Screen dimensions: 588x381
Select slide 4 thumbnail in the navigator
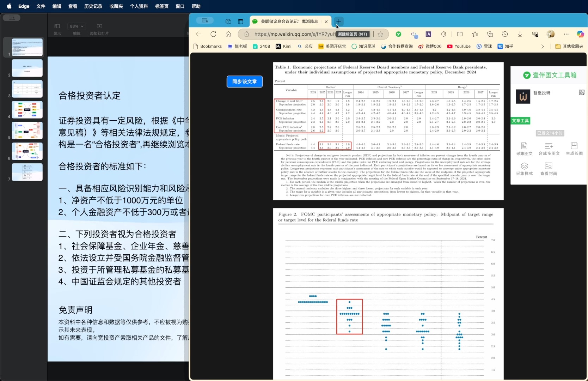(27, 110)
